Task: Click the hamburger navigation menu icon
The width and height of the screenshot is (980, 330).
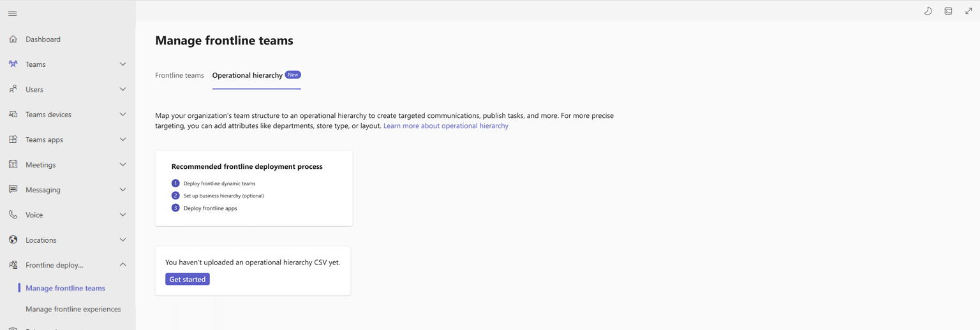Action: 13,13
